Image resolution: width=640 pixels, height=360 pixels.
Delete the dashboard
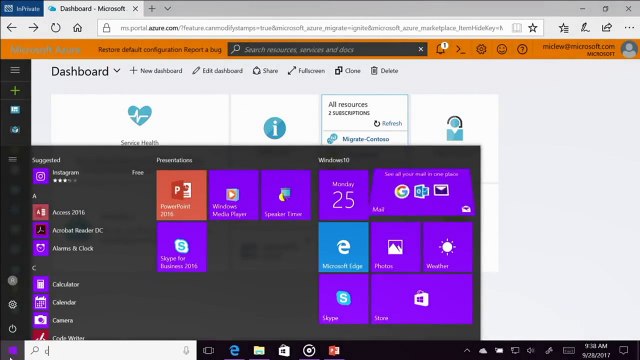tap(384, 71)
